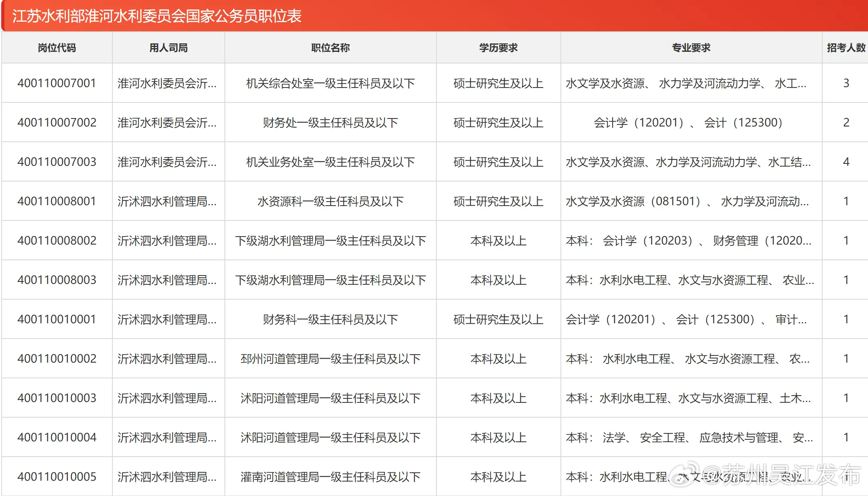This screenshot has height=496, width=868.
Task: Click 财务科一级主任科员及以下 position name
Action: coord(330,319)
